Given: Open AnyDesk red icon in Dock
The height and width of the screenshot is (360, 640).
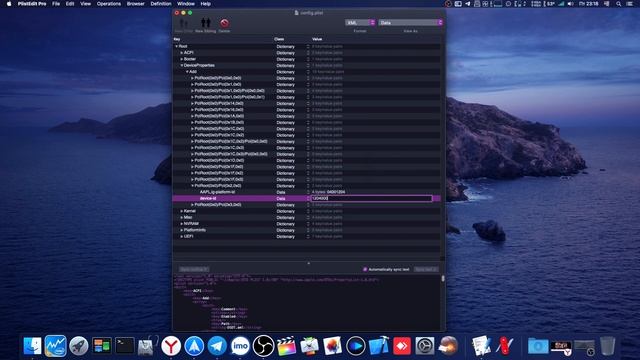Looking at the screenshot, I should tap(402, 346).
